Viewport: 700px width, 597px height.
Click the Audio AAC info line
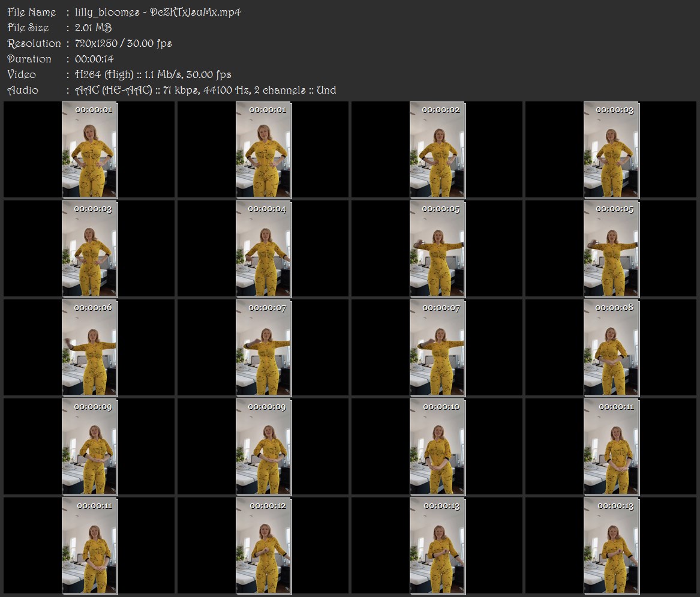172,90
